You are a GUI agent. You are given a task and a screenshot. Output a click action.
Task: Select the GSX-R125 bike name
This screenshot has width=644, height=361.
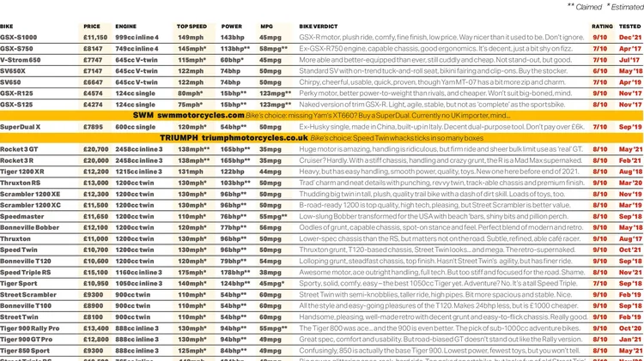pos(16,93)
